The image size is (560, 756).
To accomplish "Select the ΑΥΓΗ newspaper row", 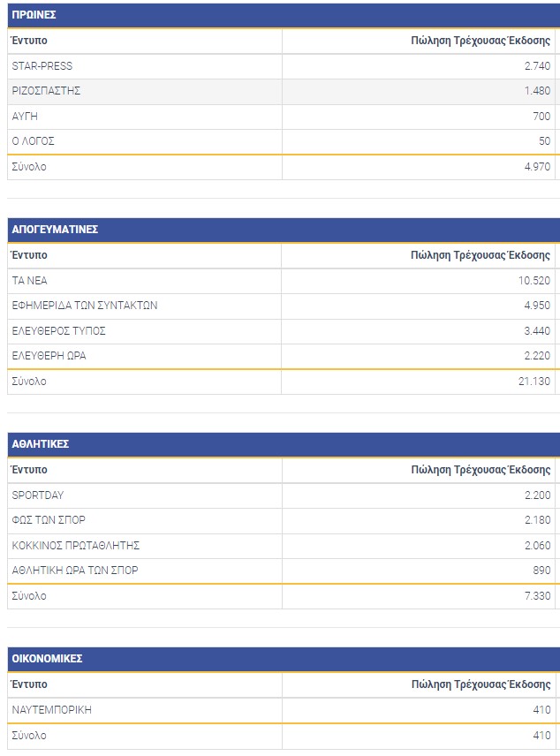I will point(25,117).
